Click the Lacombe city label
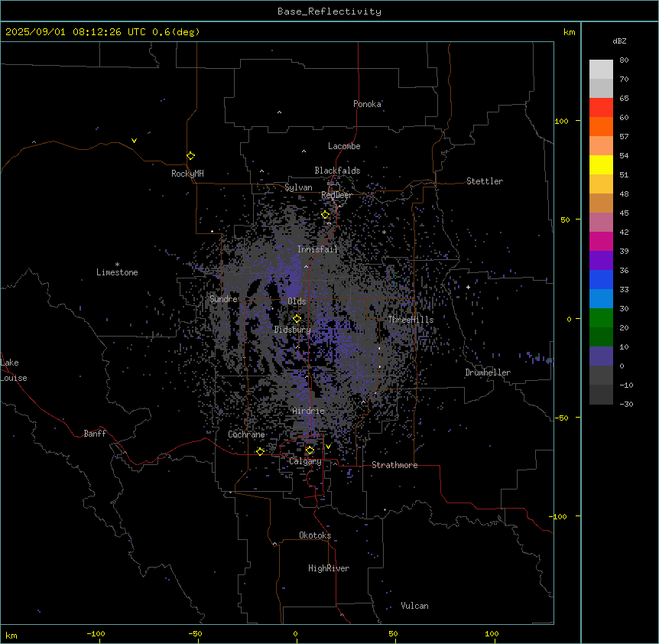This screenshot has width=659, height=644. (344, 146)
